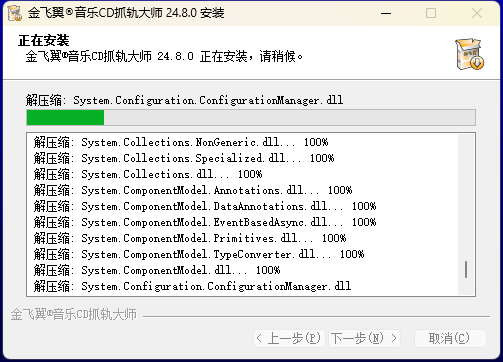The width and height of the screenshot is (503, 362).
Task: Minimize the installer window
Action: pyautogui.click(x=386, y=13)
